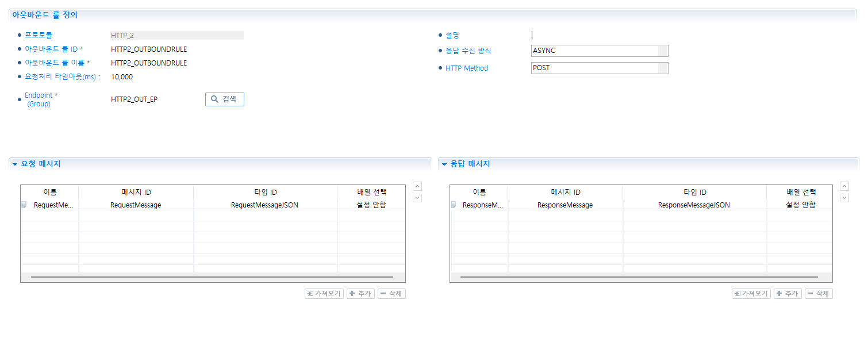Click the RequestMessage row document icon
The width and height of the screenshot is (868, 346).
[x=24, y=205]
